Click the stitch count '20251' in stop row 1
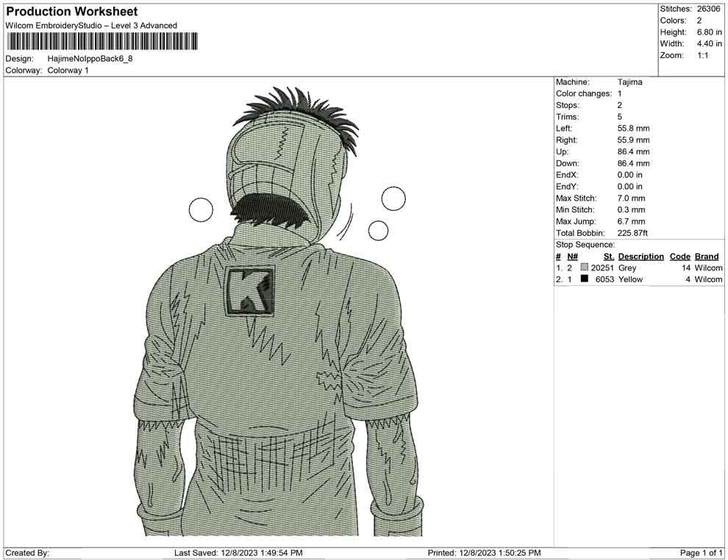This screenshot has height=560, width=728. click(602, 268)
